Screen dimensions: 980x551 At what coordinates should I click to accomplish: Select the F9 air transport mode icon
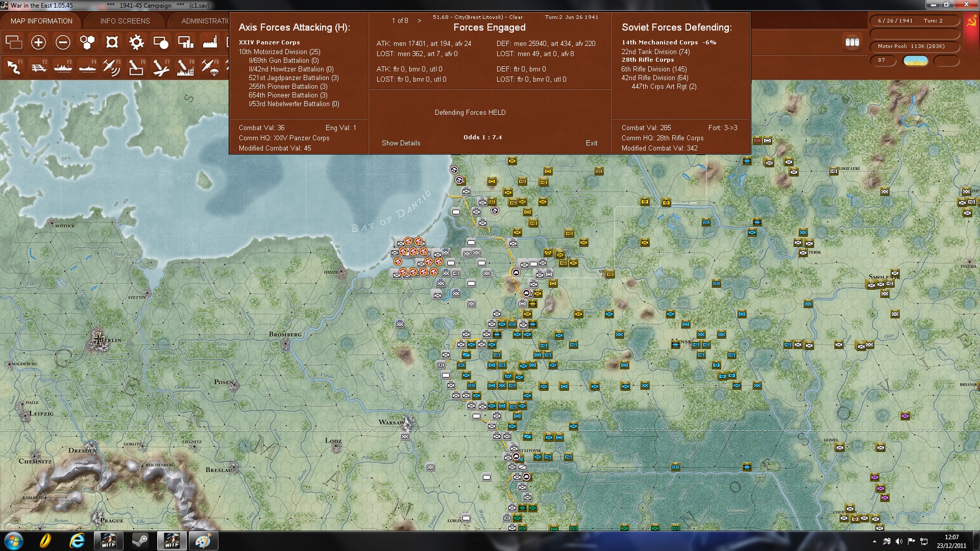point(210,67)
